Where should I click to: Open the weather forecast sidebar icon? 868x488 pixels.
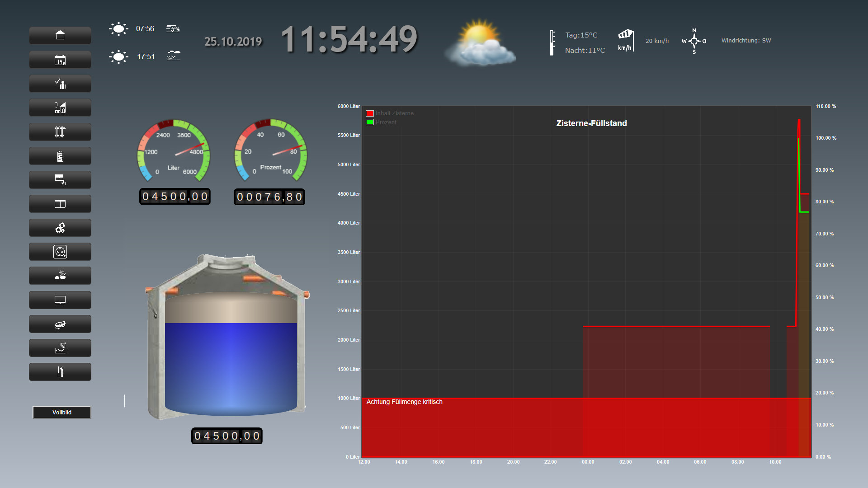coord(60,276)
